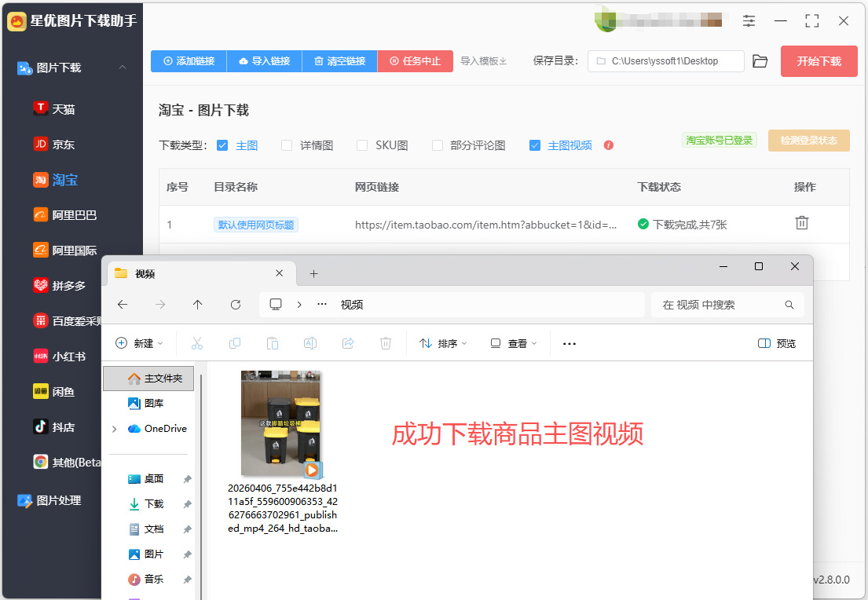Select the 小红书 sidebar entry
868x600 pixels.
pos(60,357)
